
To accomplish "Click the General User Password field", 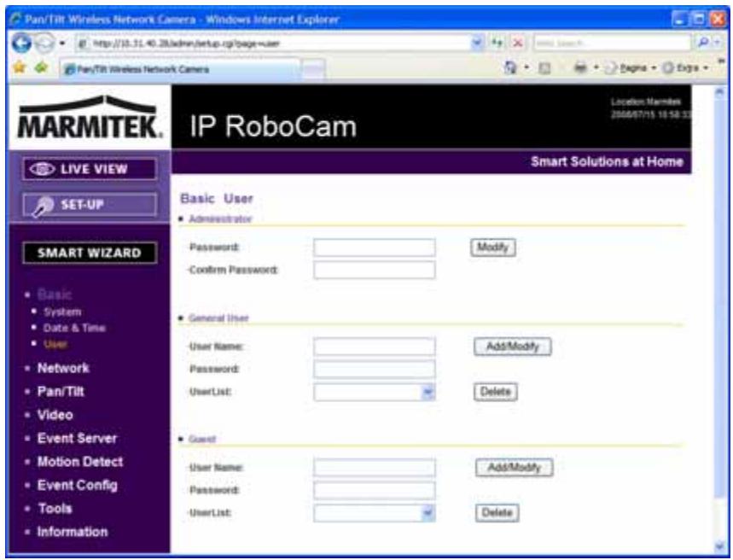I will pyautogui.click(x=375, y=369).
